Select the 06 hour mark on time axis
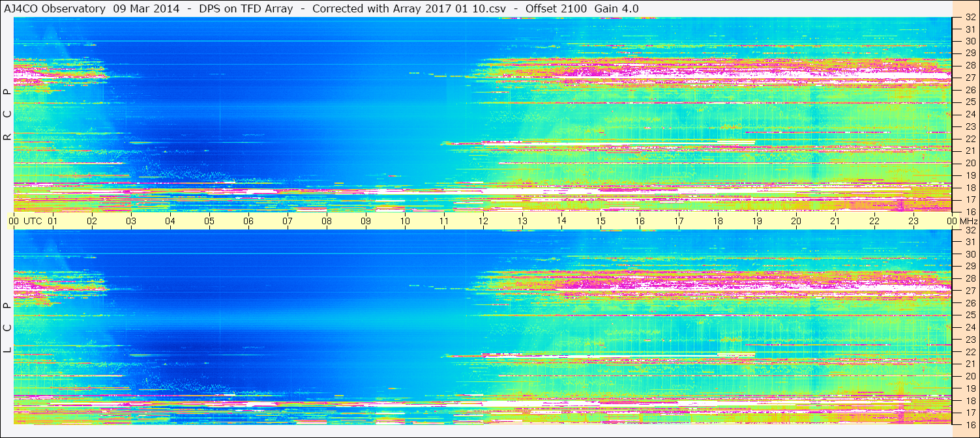The width and height of the screenshot is (980, 438). pos(248,221)
